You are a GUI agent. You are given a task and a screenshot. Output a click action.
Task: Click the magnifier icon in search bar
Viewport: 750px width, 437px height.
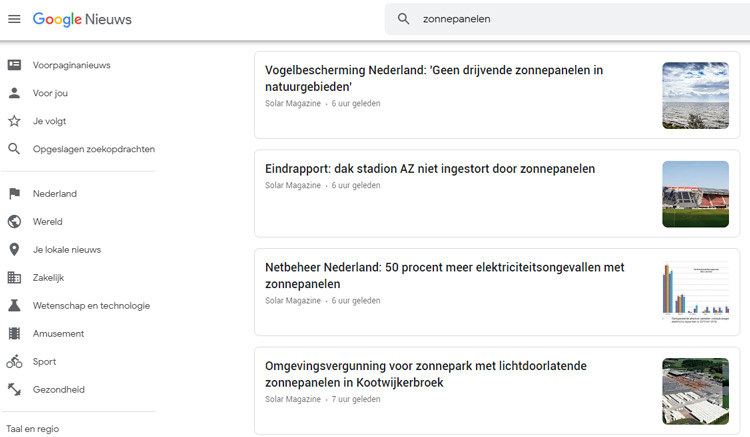[x=403, y=19]
